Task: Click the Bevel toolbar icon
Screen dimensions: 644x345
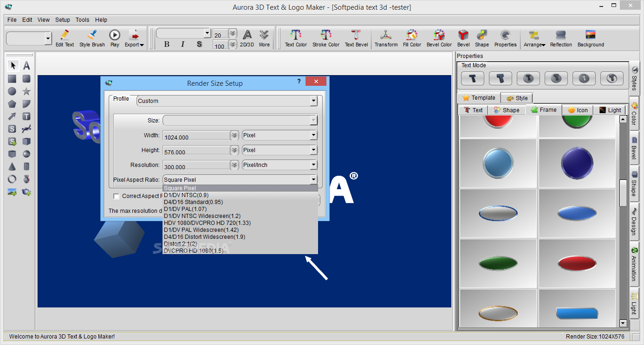Action: click(463, 38)
